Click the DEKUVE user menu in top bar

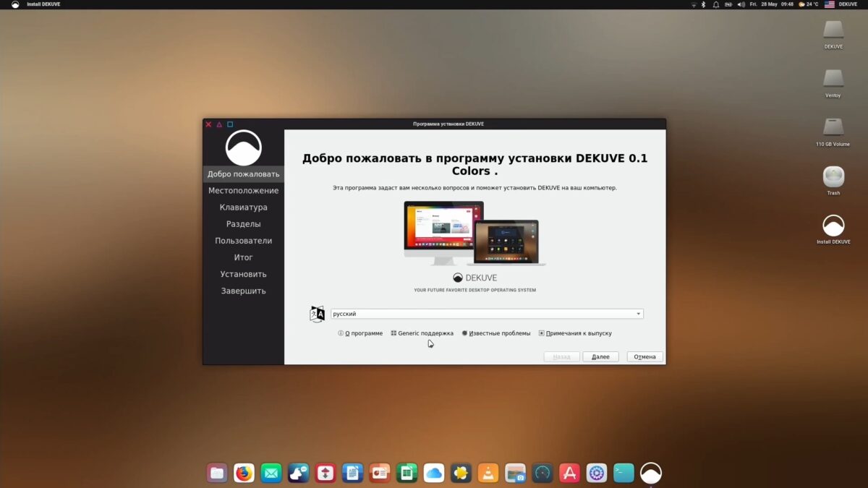point(848,4)
